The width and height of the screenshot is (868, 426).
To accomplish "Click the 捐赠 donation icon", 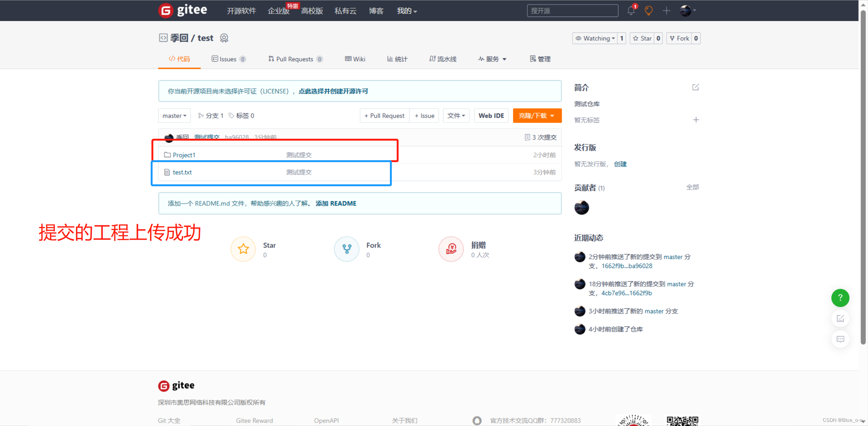I will tap(451, 249).
